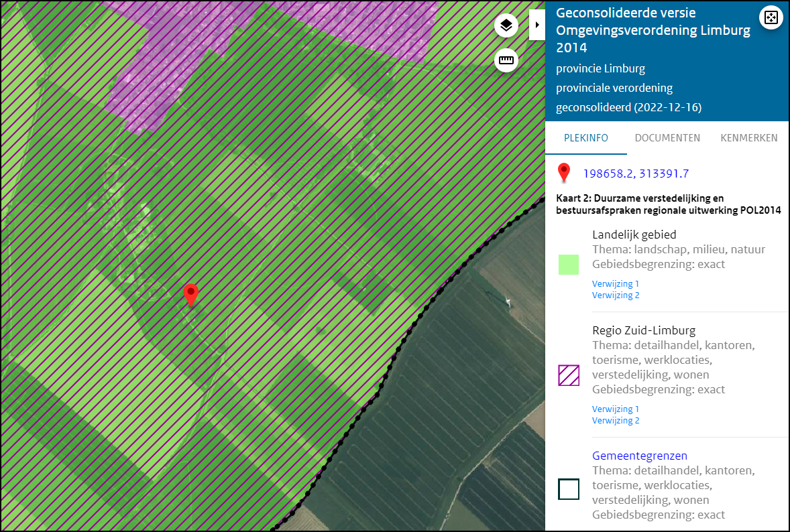Open the map layers panel

click(506, 25)
